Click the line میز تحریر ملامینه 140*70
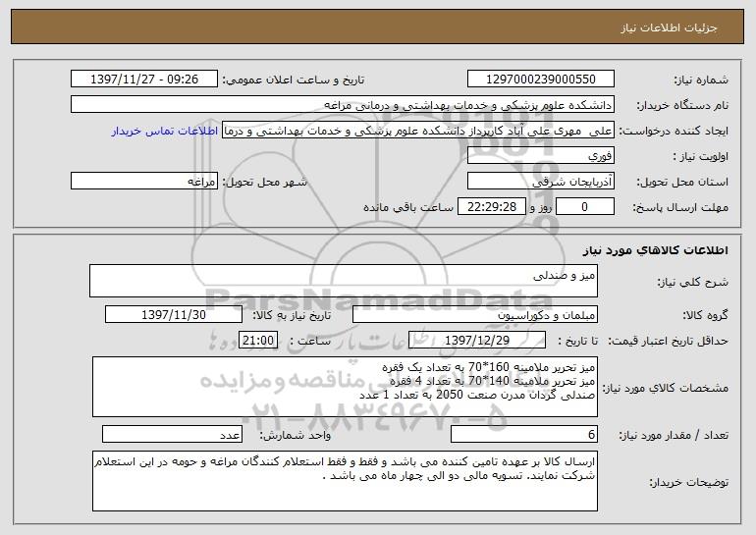The width and height of the screenshot is (756, 535). click(x=493, y=381)
